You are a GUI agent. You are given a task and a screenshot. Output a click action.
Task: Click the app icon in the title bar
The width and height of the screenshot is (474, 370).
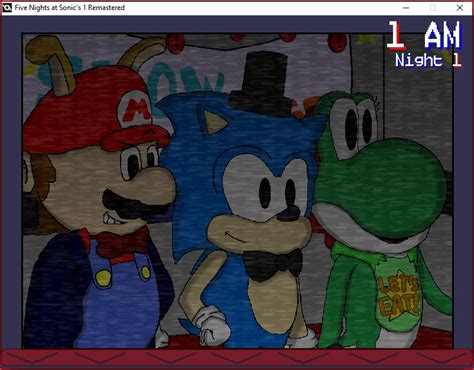7,8
